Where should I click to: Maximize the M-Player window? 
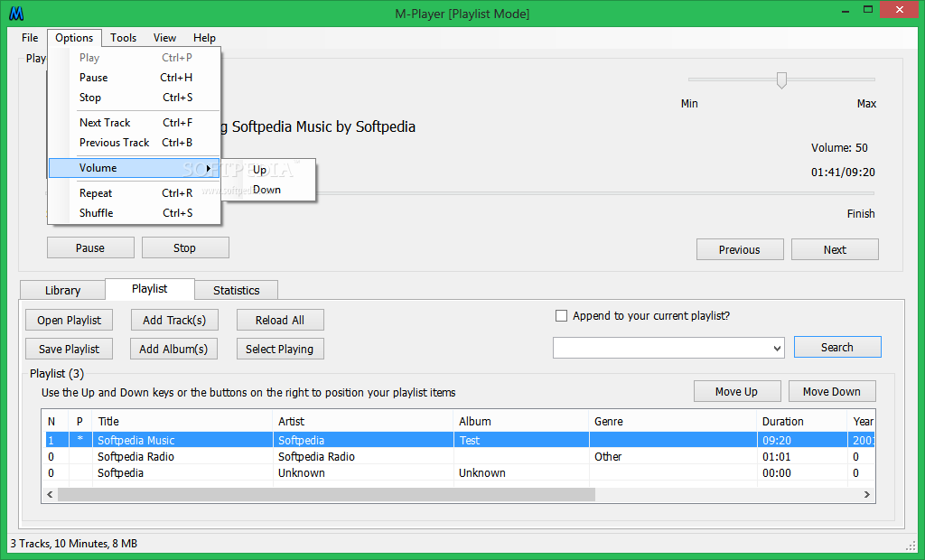point(868,9)
